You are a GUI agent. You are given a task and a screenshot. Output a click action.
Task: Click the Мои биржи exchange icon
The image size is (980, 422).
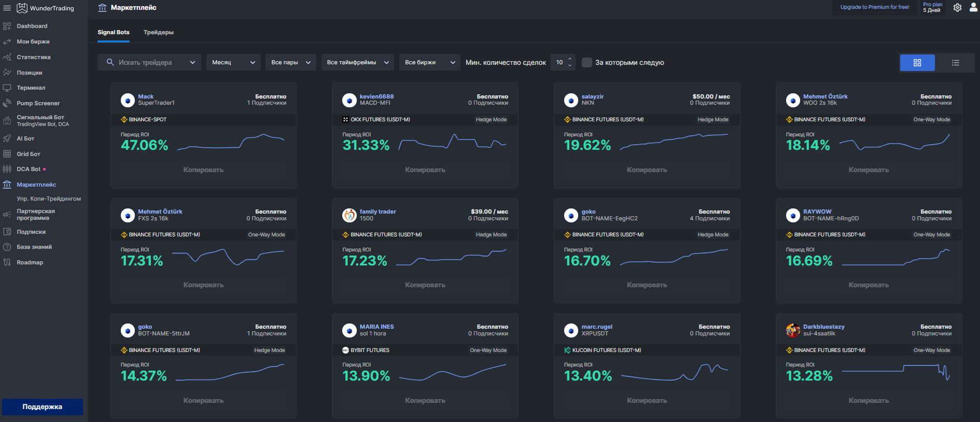point(7,41)
